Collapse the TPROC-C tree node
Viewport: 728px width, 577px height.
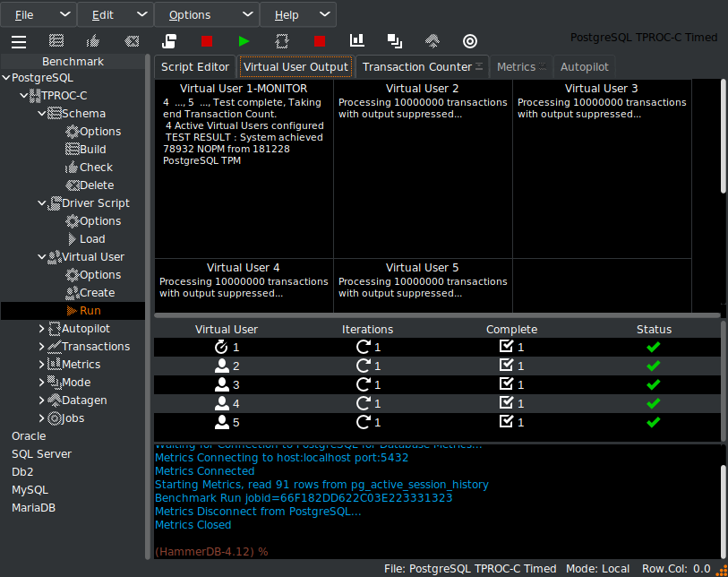coord(24,96)
